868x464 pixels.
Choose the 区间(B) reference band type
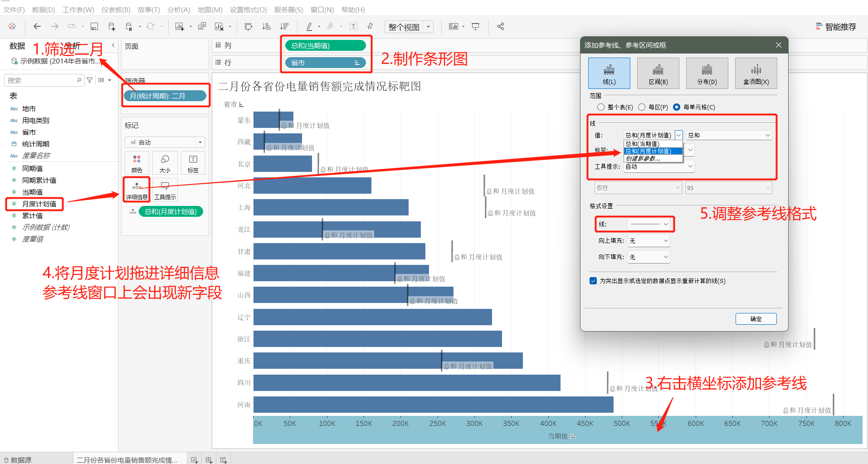658,73
